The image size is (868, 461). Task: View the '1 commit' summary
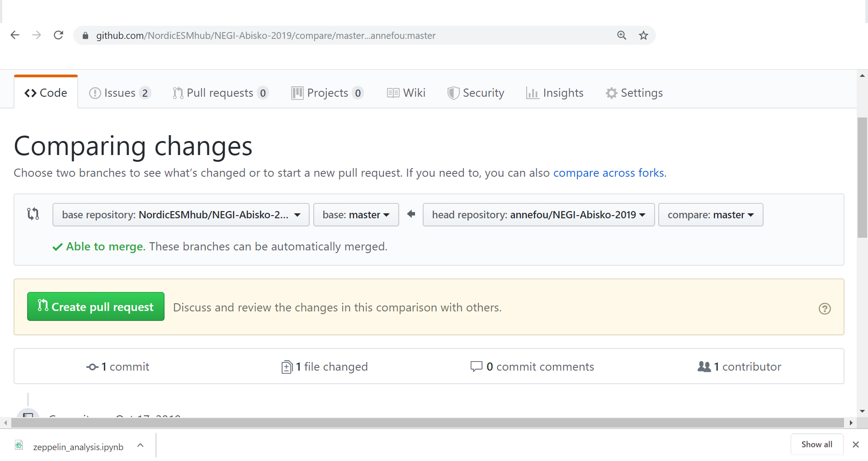coord(118,367)
